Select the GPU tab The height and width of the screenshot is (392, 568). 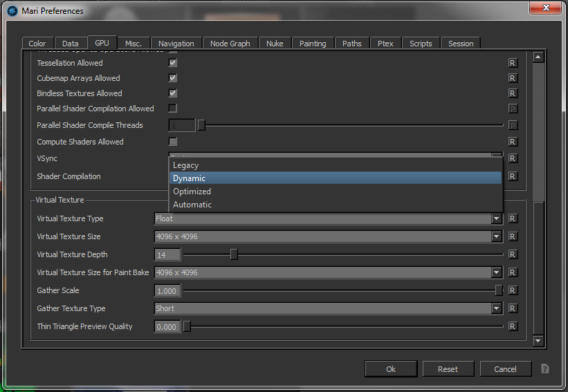102,43
